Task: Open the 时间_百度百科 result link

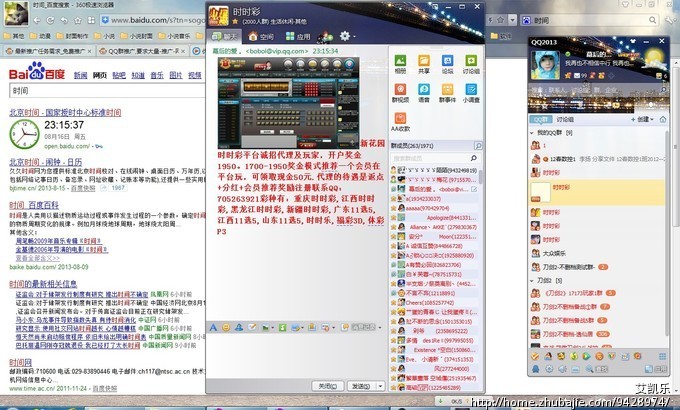Action: click(x=34, y=205)
